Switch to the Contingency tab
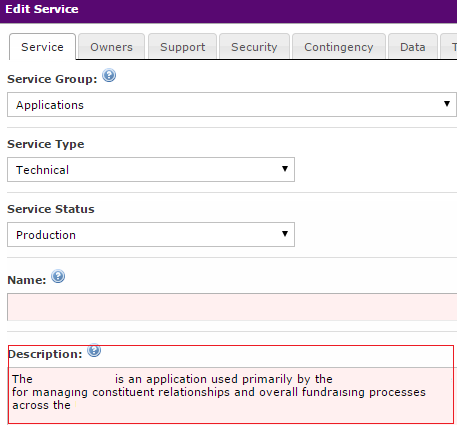This screenshot has width=465, height=430. pyautogui.click(x=339, y=47)
